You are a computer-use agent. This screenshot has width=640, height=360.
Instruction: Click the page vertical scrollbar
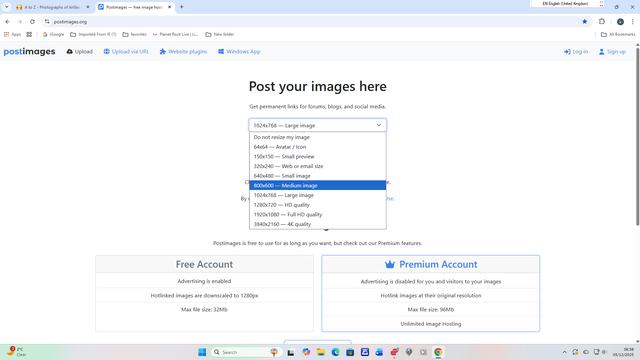pos(637,136)
